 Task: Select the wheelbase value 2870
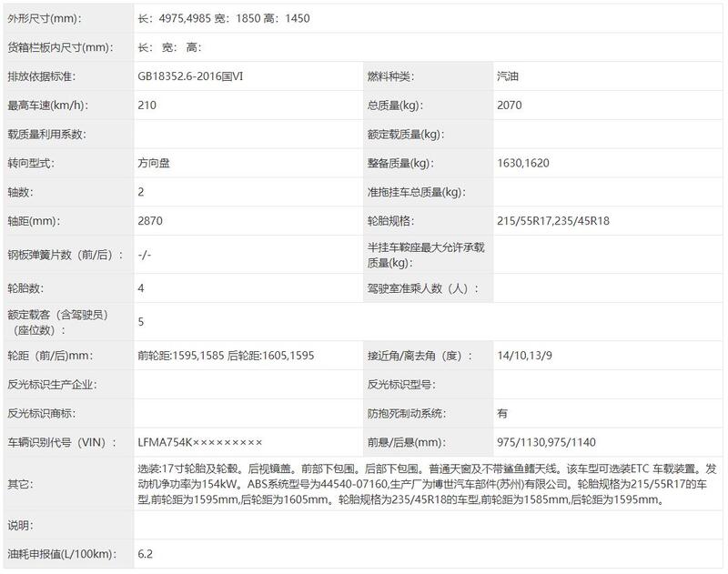point(150,221)
